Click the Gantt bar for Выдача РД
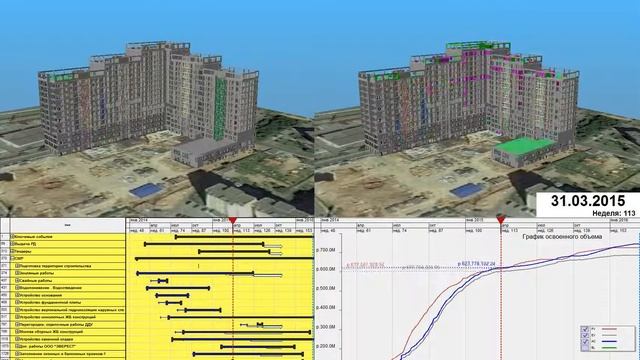This screenshot has width=640, height=360. pos(204,244)
